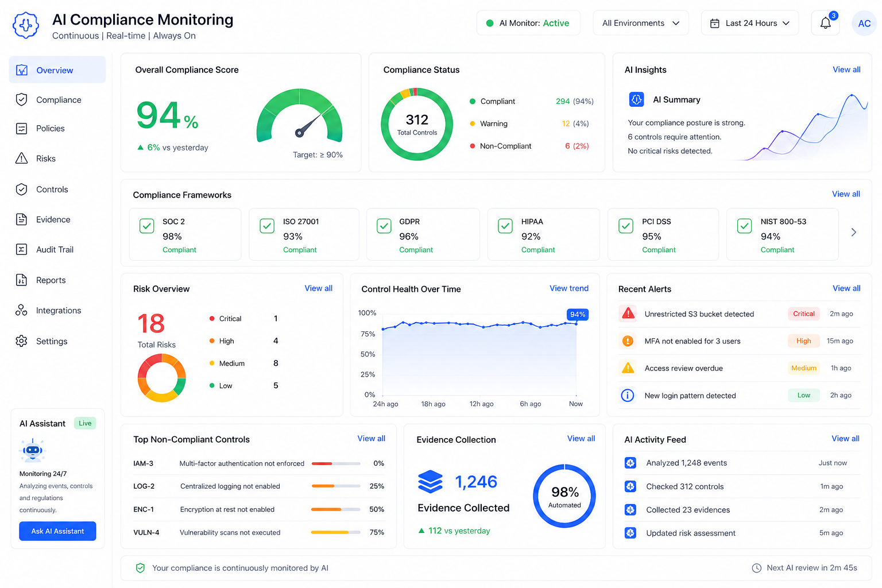This screenshot has height=588, width=882.
Task: Click the 94% marker on Control Health chart
Action: coord(578,315)
